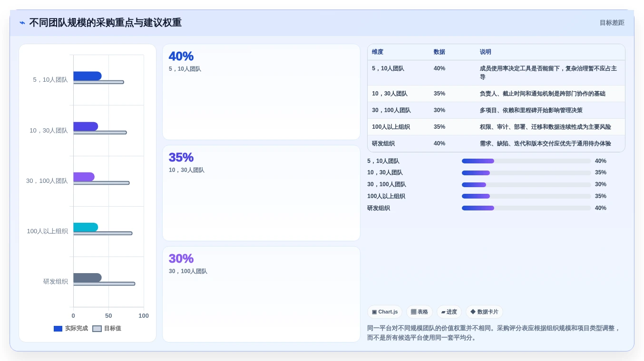Click the purple bar for 30，100人团队

point(84,177)
